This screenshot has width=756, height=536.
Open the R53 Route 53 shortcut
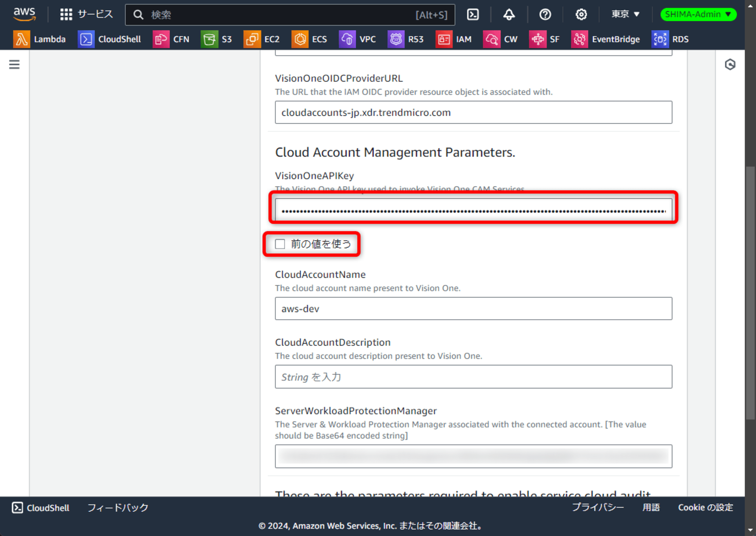click(x=406, y=39)
